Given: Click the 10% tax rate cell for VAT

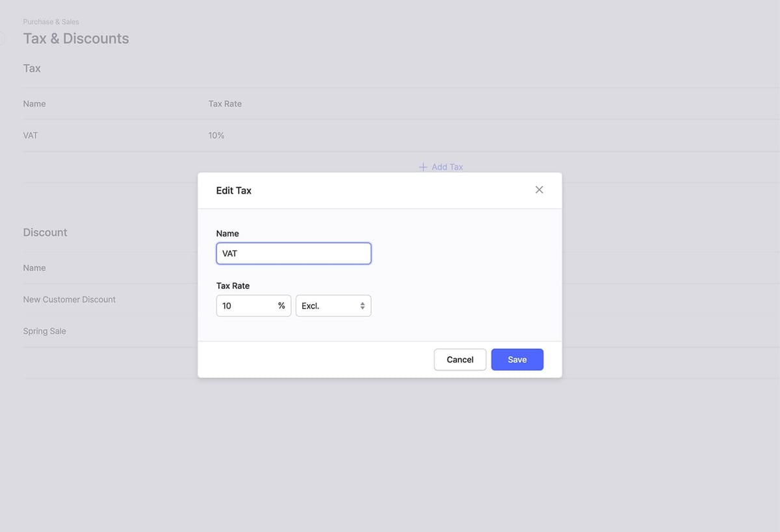Looking at the screenshot, I should (x=216, y=135).
